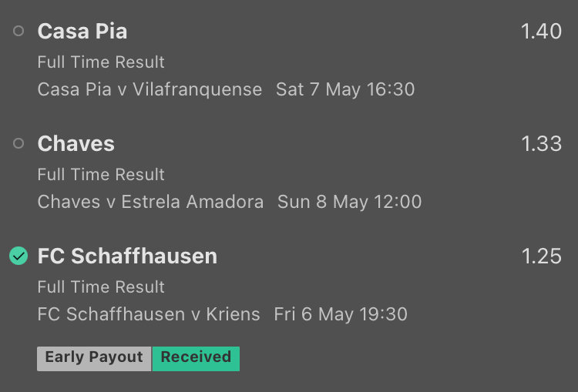The width and height of the screenshot is (578, 392).
Task: Open the FC Schaffhausen selection title
Action: 127,256
